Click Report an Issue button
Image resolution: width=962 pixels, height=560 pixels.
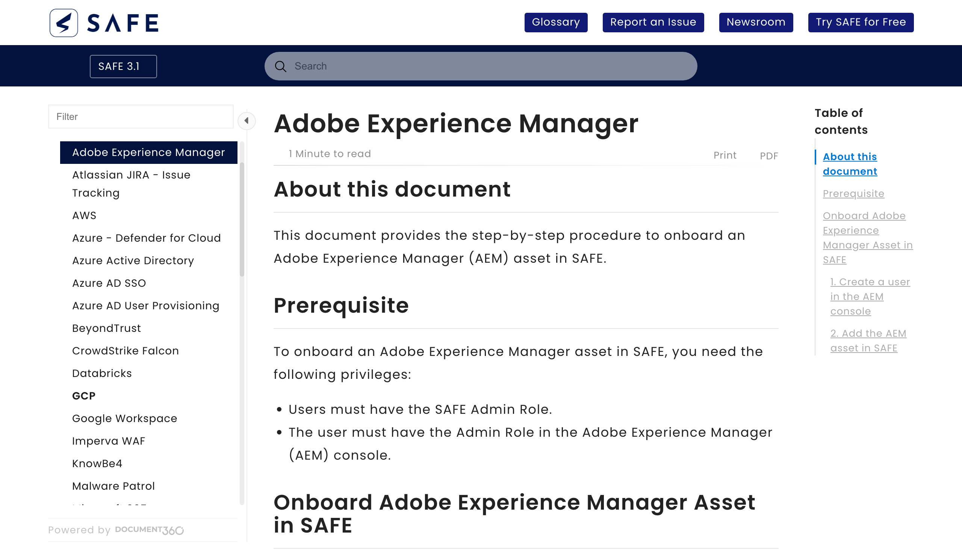point(653,23)
